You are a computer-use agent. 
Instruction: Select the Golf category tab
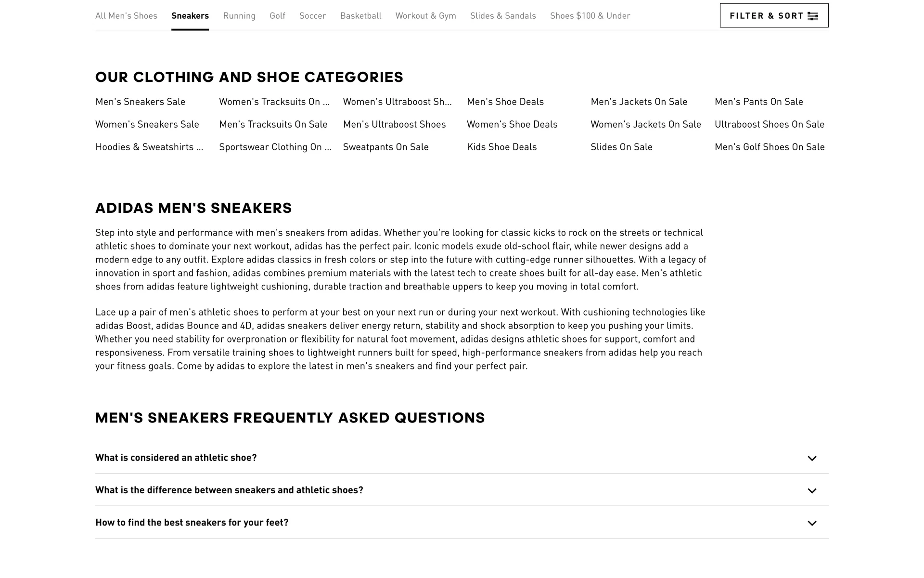277,16
